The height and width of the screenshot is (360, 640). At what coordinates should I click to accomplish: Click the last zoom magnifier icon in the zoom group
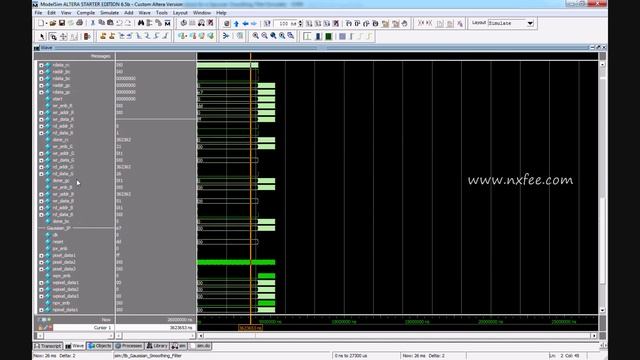pyautogui.click(x=291, y=36)
